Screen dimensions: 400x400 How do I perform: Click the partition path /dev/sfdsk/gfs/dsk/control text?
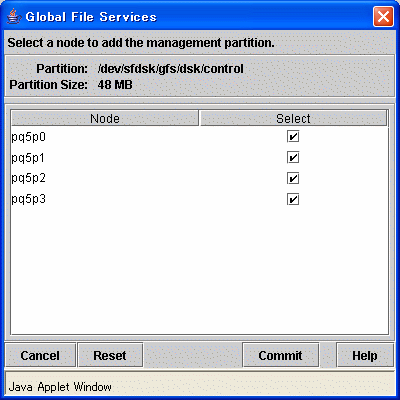pyautogui.click(x=170, y=69)
